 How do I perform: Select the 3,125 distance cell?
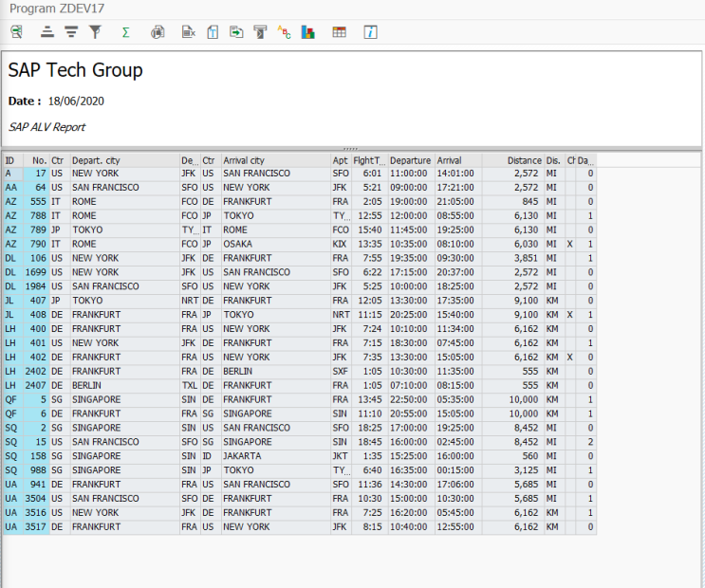tap(513, 470)
